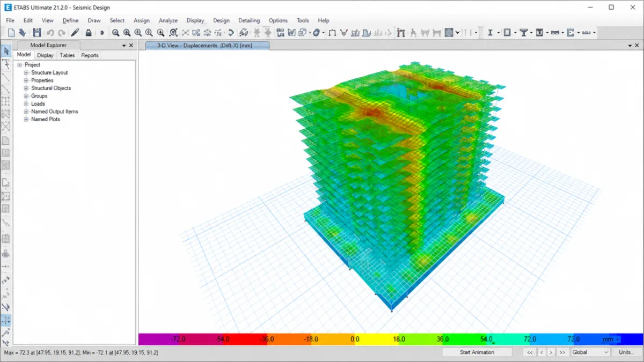Click the pencil edit icon in toolbar
Screen dimensions: 644x362
(x=75, y=33)
